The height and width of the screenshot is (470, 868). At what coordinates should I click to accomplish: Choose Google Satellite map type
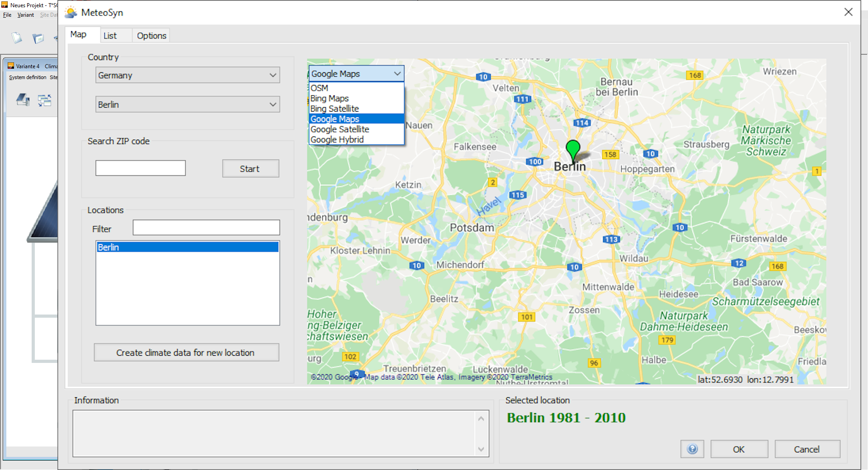coord(340,129)
